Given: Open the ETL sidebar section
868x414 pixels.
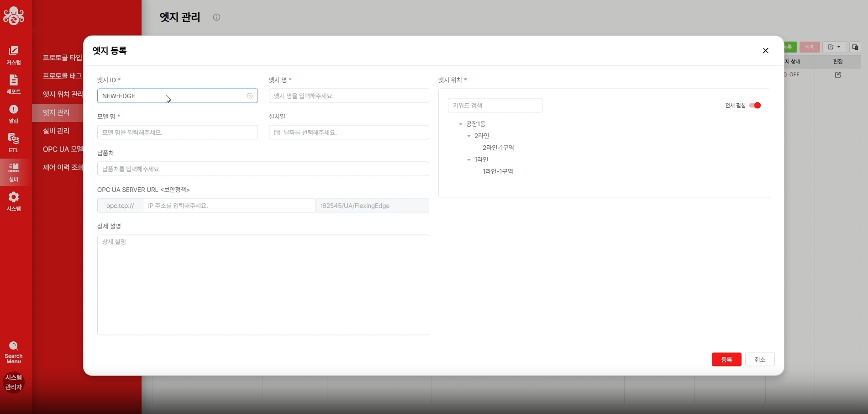Looking at the screenshot, I should point(14,143).
